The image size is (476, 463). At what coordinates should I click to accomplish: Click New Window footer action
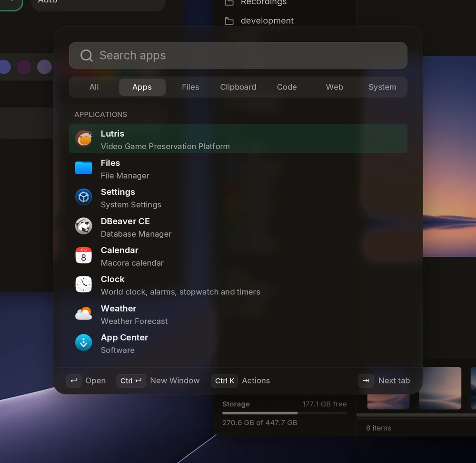(x=175, y=381)
